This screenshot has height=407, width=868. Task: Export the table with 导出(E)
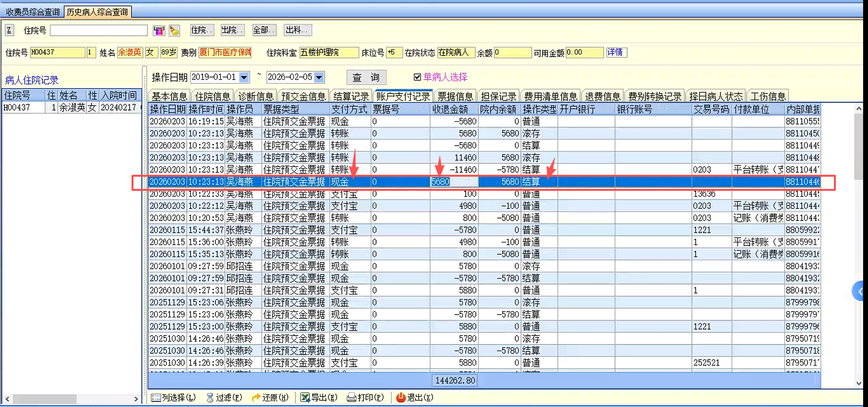(319, 398)
